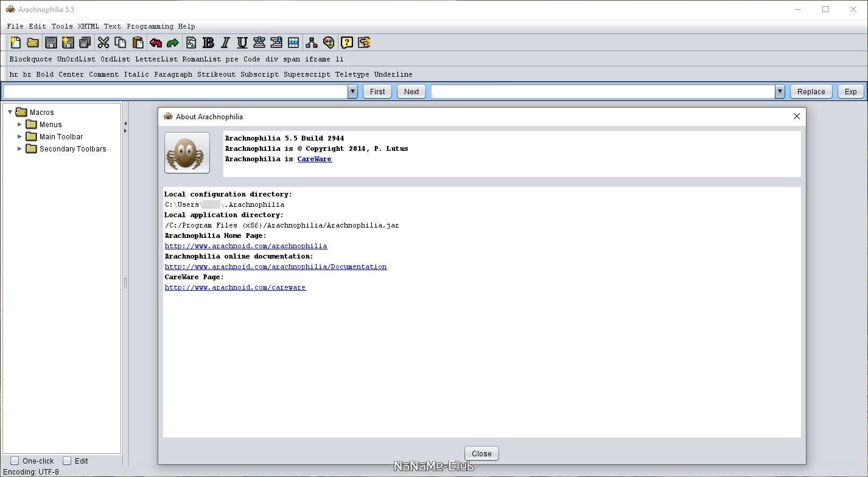Insert OrdList tag from toolbar
The height and width of the screenshot is (477, 868).
click(x=116, y=59)
